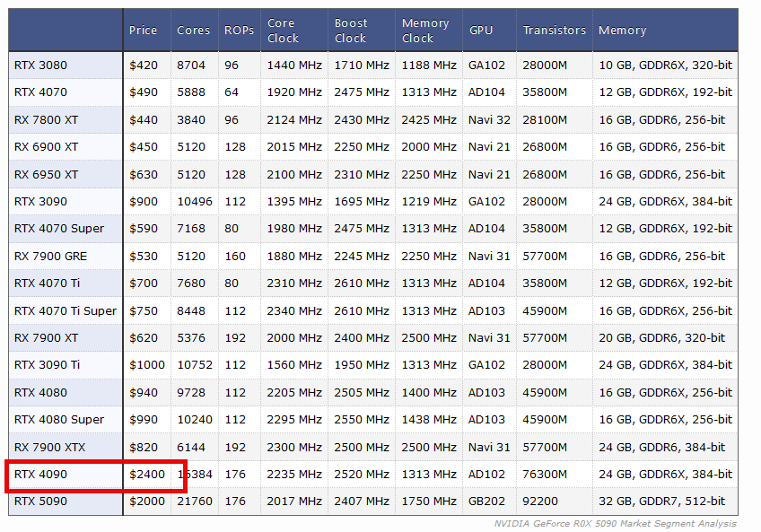
Task: Click the Cores column header
Action: tap(193, 31)
